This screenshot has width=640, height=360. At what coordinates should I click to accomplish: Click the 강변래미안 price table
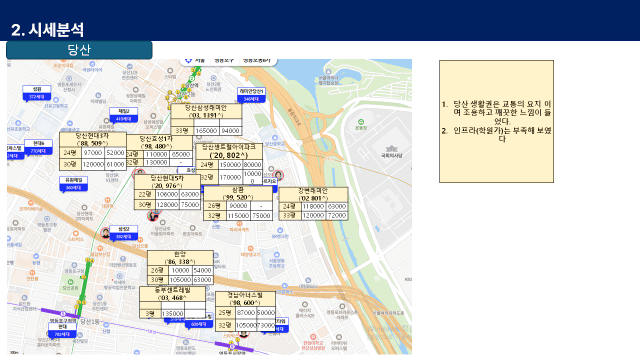[313, 204]
